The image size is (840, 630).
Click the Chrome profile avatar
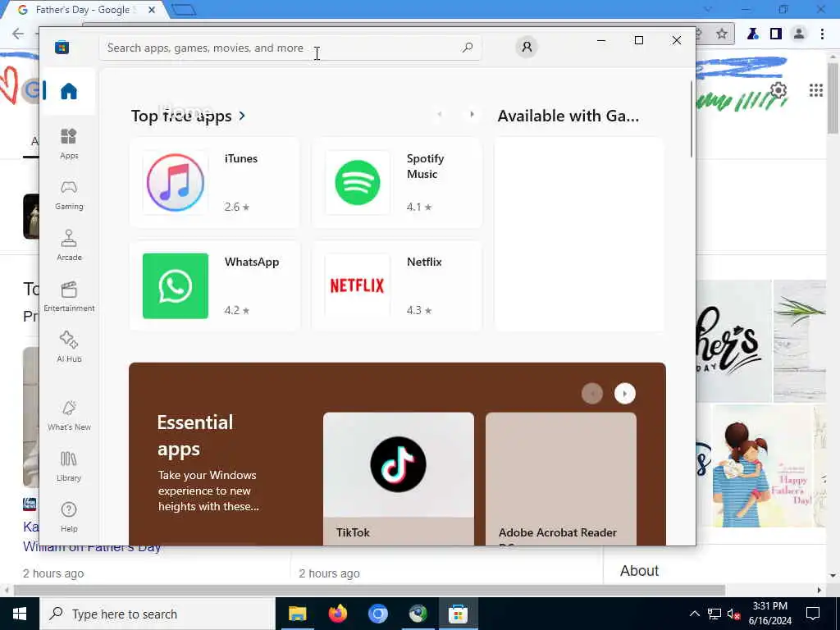pos(799,34)
